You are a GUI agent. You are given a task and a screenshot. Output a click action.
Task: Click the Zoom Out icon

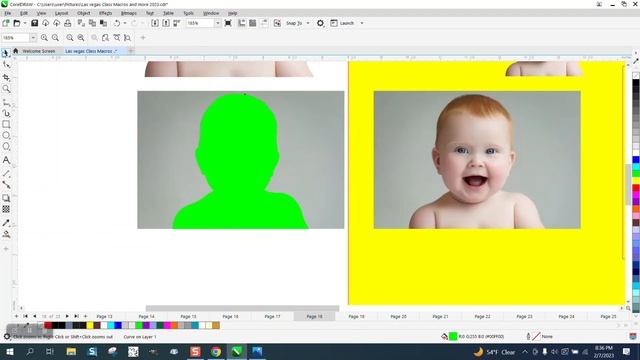click(x=55, y=38)
